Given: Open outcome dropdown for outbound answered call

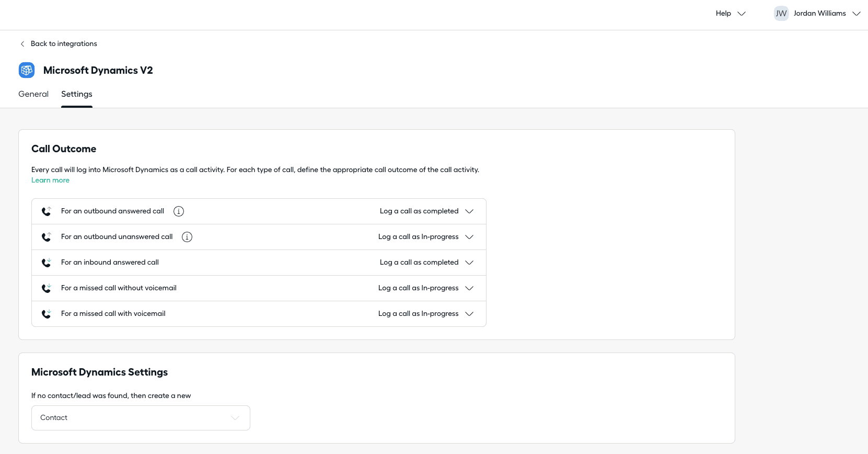Looking at the screenshot, I should [426, 211].
